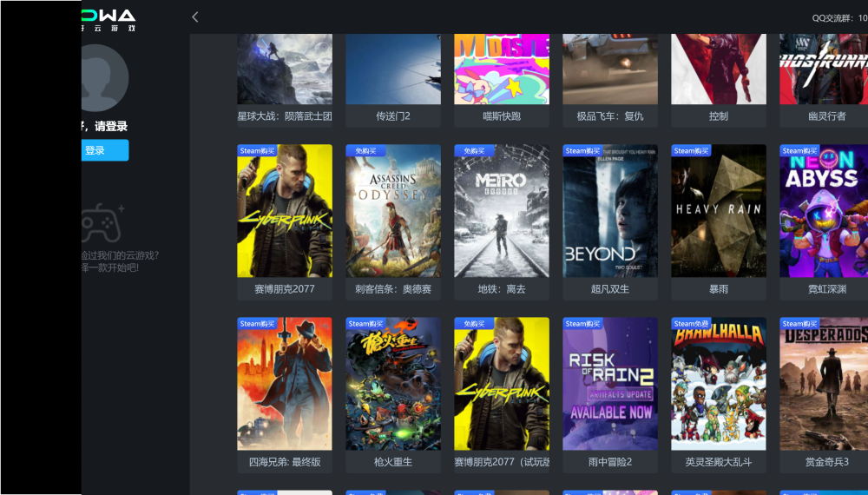The image size is (868, 495).
Task: Open the Heavy Rain game cover
Action: click(719, 211)
